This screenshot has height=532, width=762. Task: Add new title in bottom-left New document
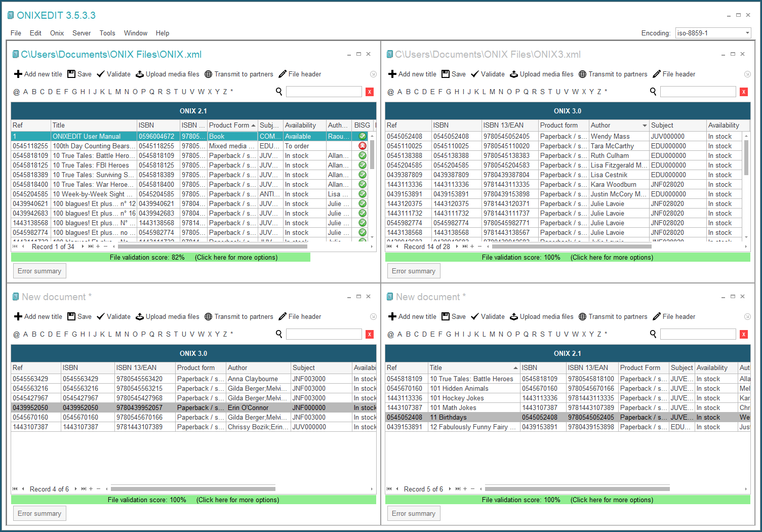38,316
